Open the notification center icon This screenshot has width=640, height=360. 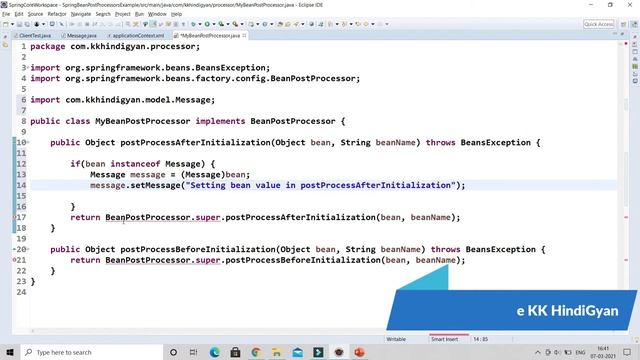[x=627, y=352]
